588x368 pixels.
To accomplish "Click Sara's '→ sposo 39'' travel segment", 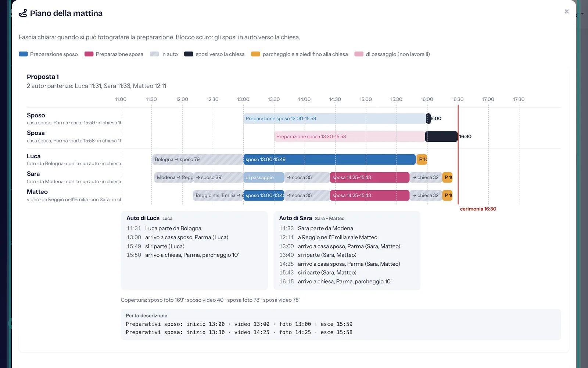I will pos(218,177).
